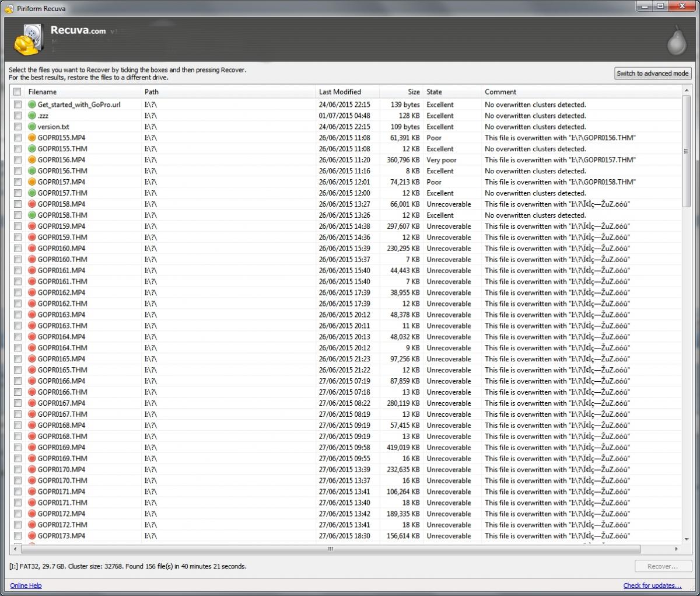Select the GOPR0163.THM filename

tap(62, 326)
